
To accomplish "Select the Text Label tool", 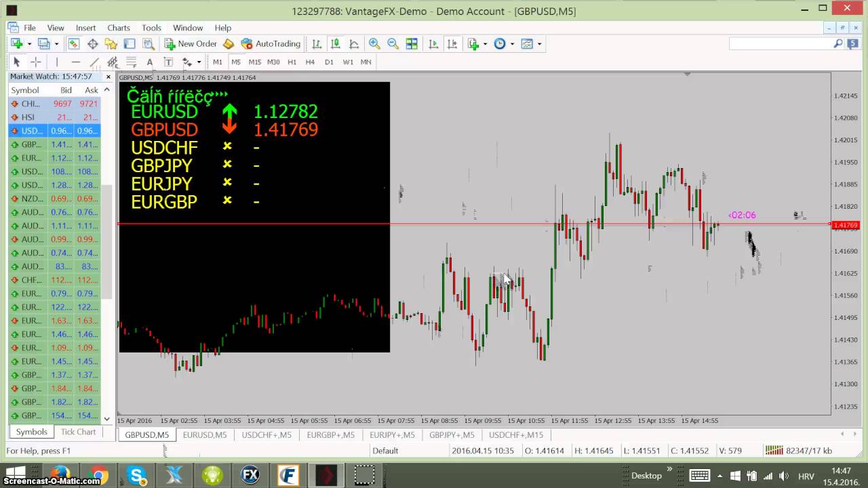I will click(x=168, y=62).
